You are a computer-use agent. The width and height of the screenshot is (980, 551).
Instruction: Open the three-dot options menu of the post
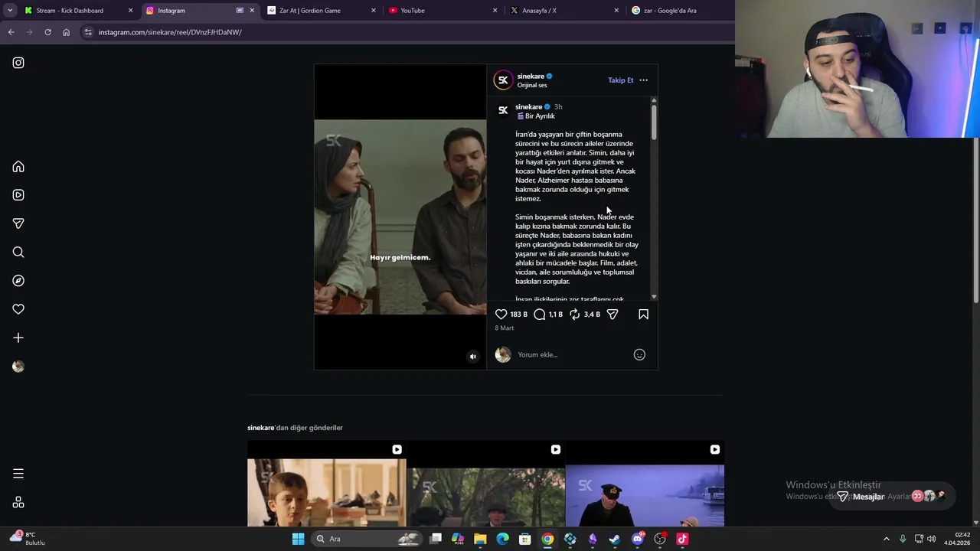click(x=643, y=80)
